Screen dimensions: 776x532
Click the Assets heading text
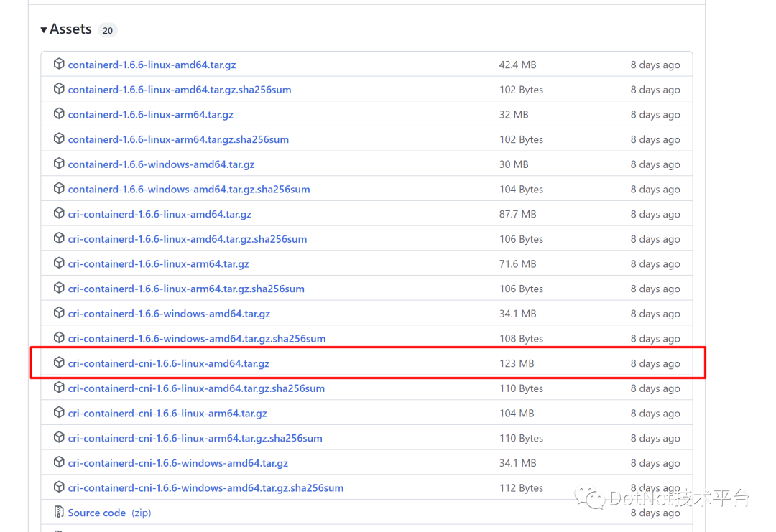(70, 29)
